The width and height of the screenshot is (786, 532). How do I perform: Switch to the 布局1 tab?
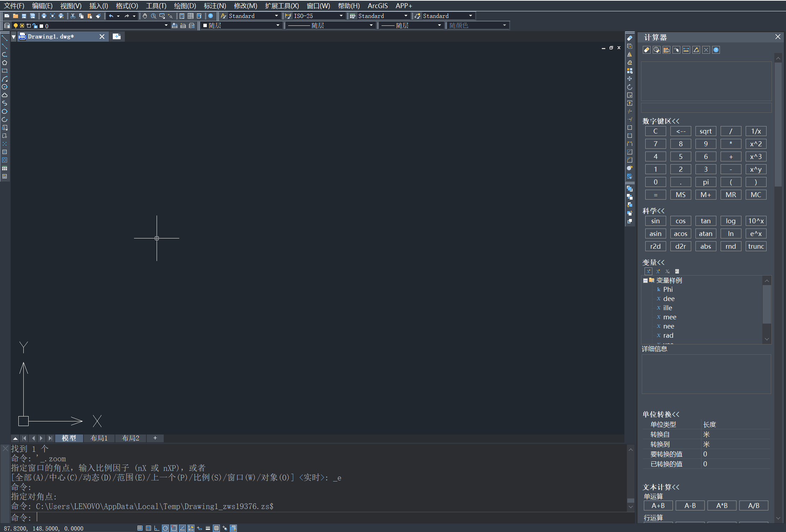(99, 438)
